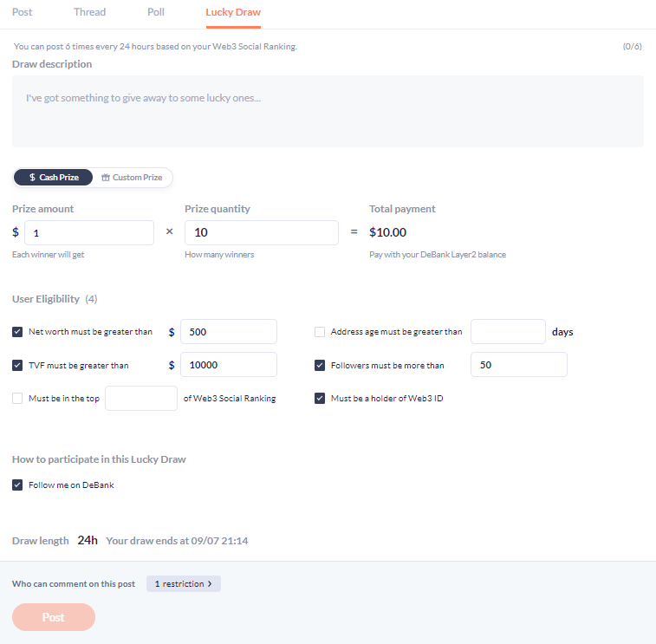Screen dimensions: 656x644
Task: Uncheck Net worth must be greater than
Action: pyautogui.click(x=17, y=332)
